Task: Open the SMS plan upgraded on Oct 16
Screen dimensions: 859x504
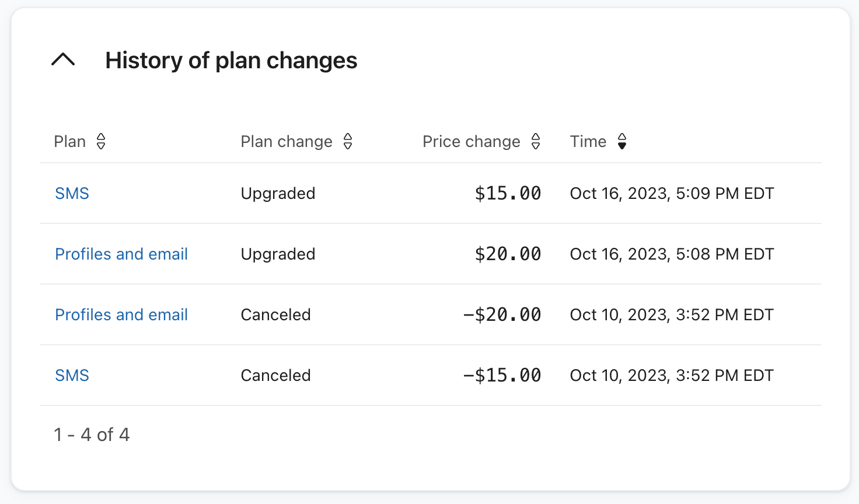Action: [x=72, y=193]
